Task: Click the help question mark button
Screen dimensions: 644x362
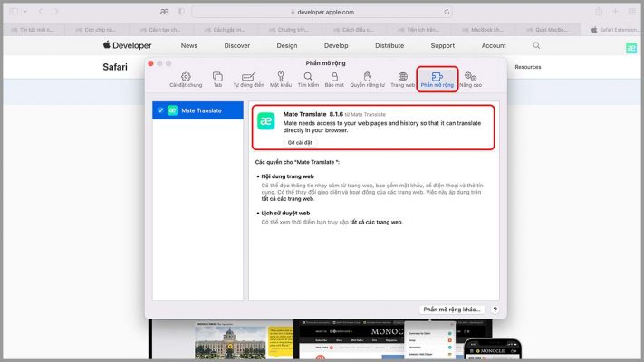Action: pos(495,310)
